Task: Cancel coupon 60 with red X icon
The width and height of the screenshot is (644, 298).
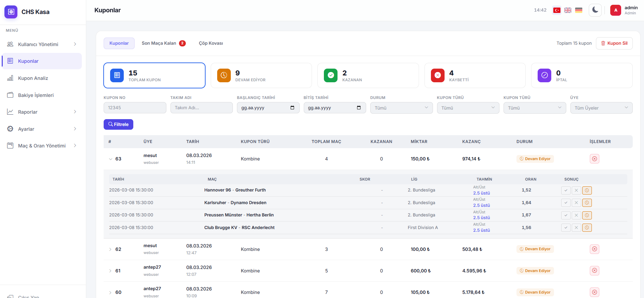Action: pos(595,292)
